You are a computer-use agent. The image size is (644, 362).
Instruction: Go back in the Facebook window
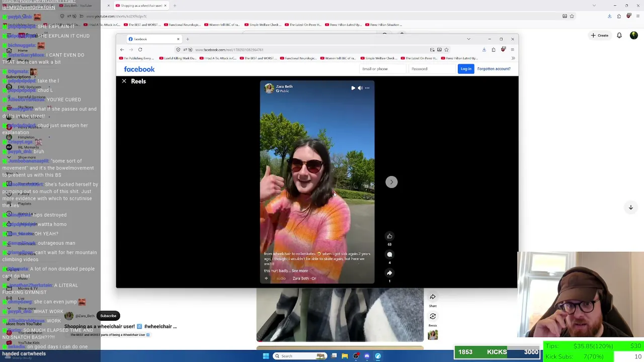click(x=122, y=50)
